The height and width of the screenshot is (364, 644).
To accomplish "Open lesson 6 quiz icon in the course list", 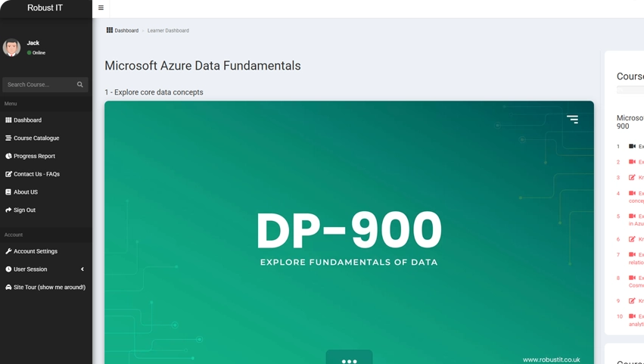I will pyautogui.click(x=632, y=239).
